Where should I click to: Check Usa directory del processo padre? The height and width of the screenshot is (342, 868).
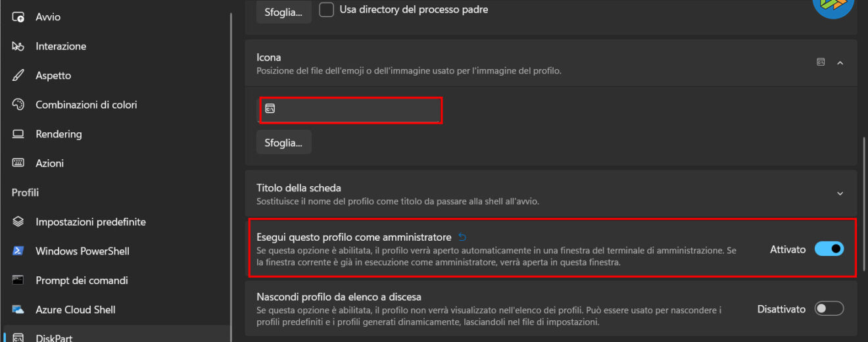pyautogui.click(x=326, y=10)
